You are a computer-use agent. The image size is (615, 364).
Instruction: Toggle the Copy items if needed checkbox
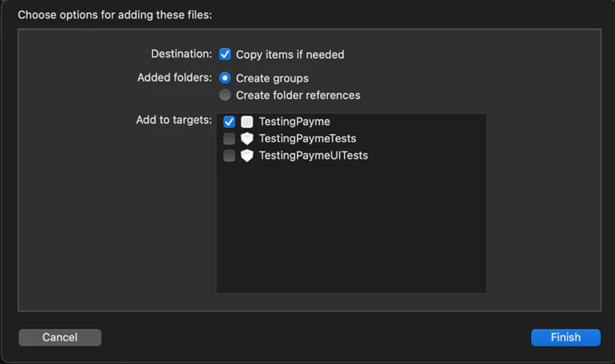coord(225,54)
